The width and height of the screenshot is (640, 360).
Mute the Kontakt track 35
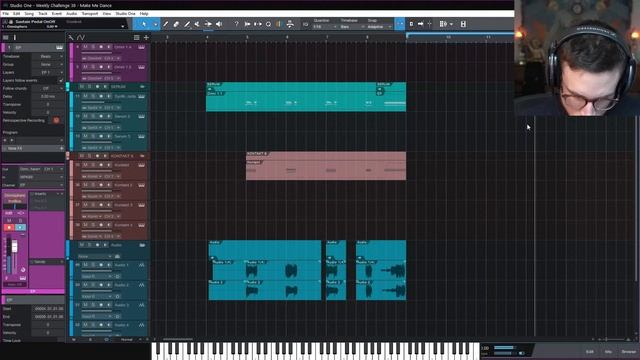pyautogui.click(x=85, y=165)
